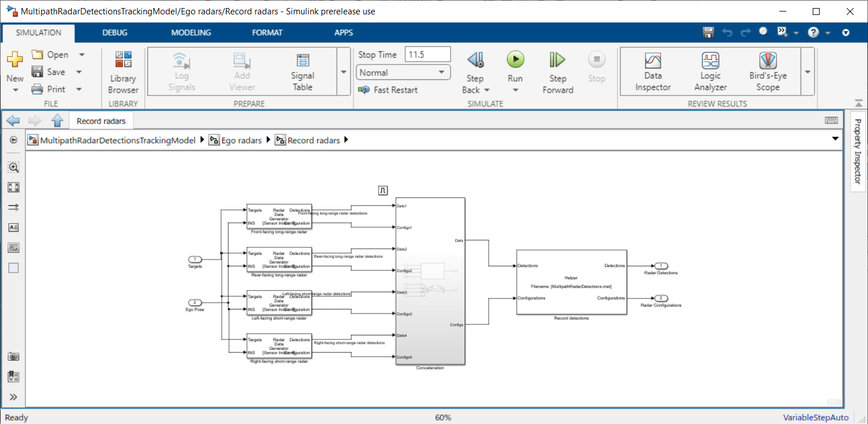This screenshot has height=424, width=868.
Task: Select the Record detections Helper block
Action: click(x=571, y=282)
